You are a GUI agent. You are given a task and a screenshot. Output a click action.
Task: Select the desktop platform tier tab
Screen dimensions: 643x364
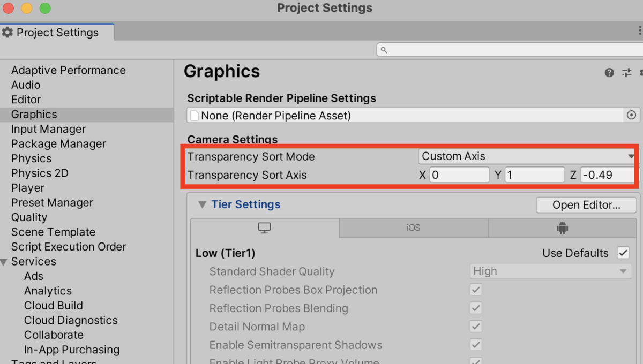(x=264, y=228)
